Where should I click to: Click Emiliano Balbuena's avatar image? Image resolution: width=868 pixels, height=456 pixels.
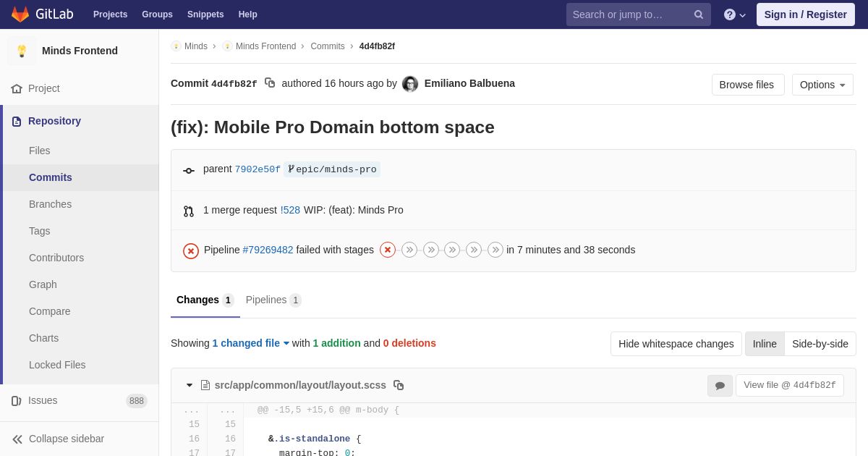click(410, 84)
